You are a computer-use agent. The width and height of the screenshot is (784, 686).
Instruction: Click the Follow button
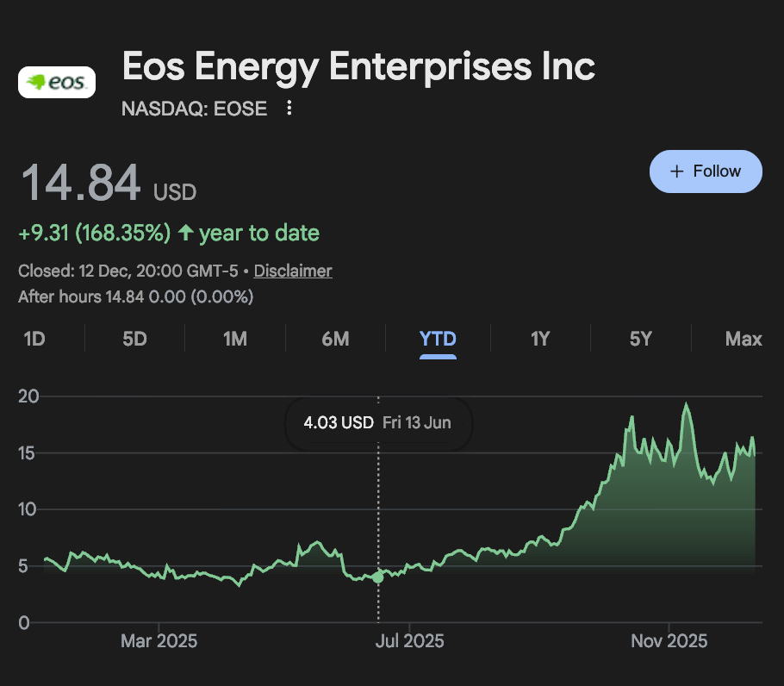[706, 171]
